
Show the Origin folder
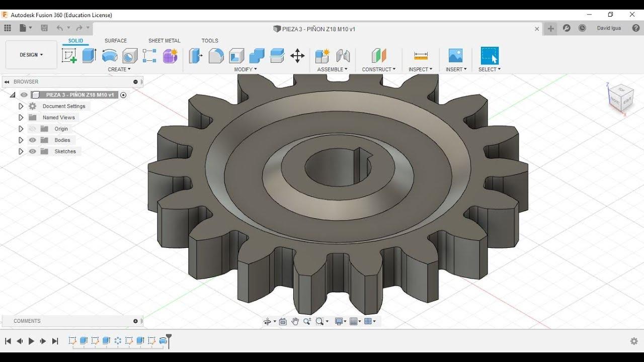point(33,129)
